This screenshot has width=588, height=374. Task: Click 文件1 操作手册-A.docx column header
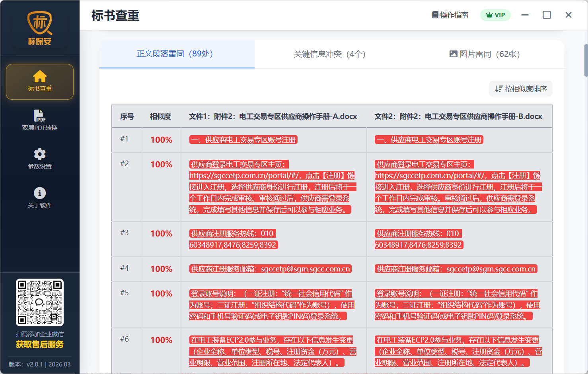273,116
